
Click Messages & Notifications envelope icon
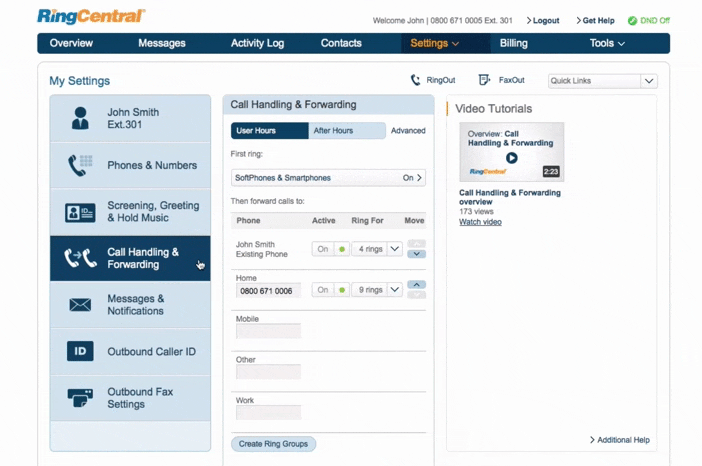tap(80, 305)
